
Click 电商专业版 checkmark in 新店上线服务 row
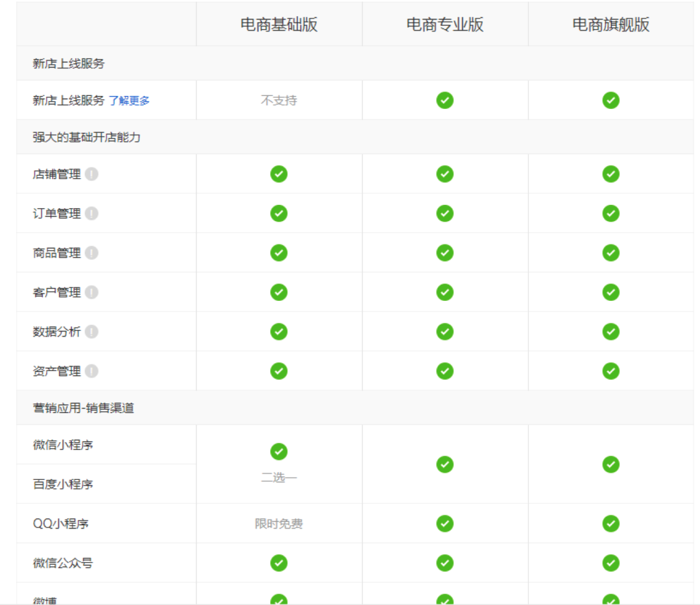(x=445, y=101)
